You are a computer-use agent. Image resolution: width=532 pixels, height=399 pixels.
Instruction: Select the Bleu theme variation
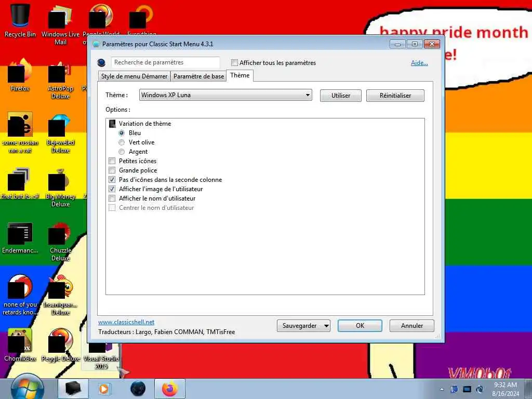[122, 133]
